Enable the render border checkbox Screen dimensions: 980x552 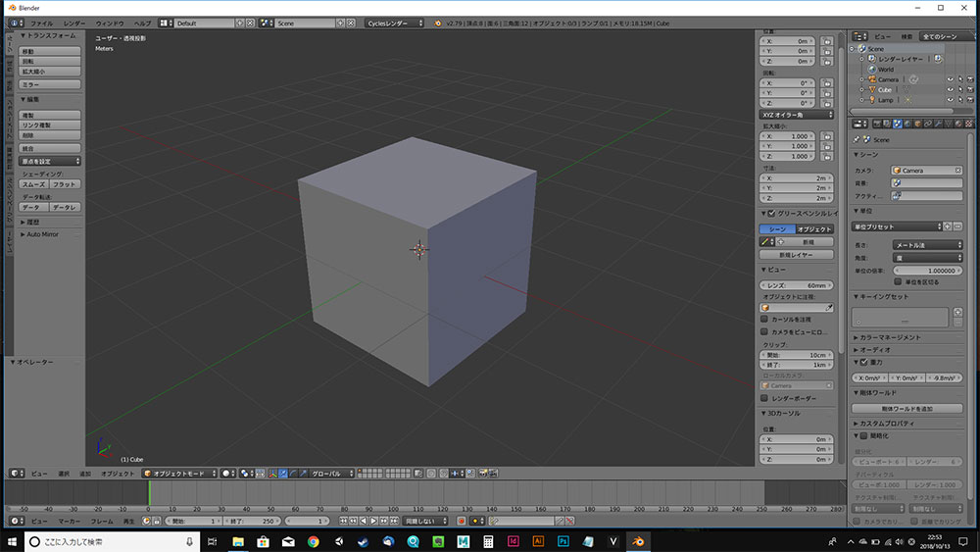click(764, 398)
